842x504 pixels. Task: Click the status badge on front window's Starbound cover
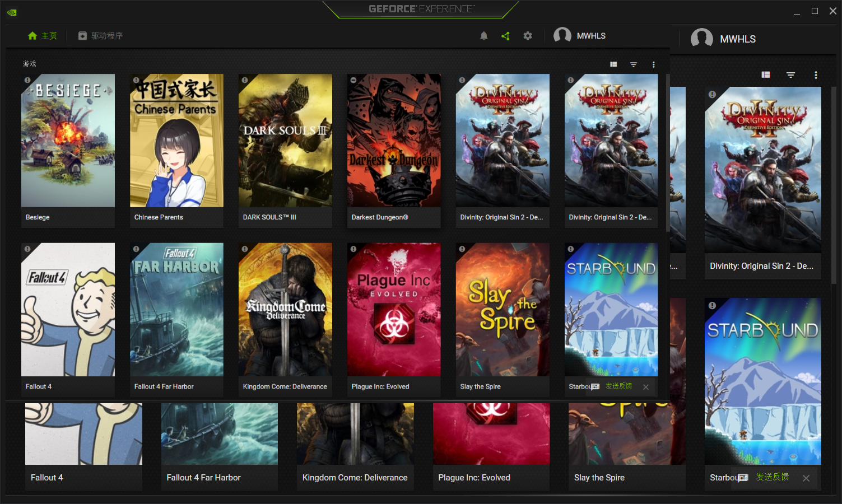click(571, 249)
